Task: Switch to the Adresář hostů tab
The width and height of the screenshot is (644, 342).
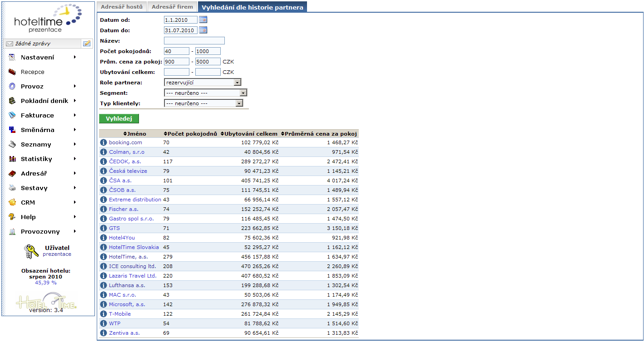Action: click(x=122, y=7)
